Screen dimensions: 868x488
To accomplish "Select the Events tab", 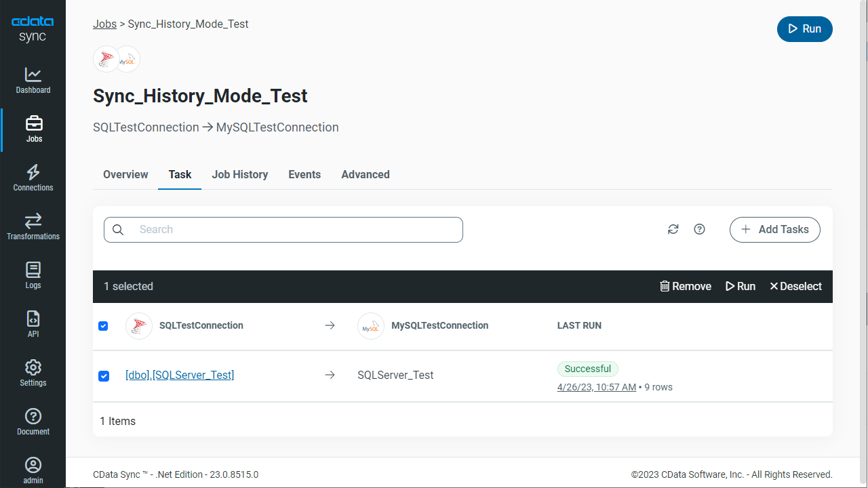I will point(304,174).
